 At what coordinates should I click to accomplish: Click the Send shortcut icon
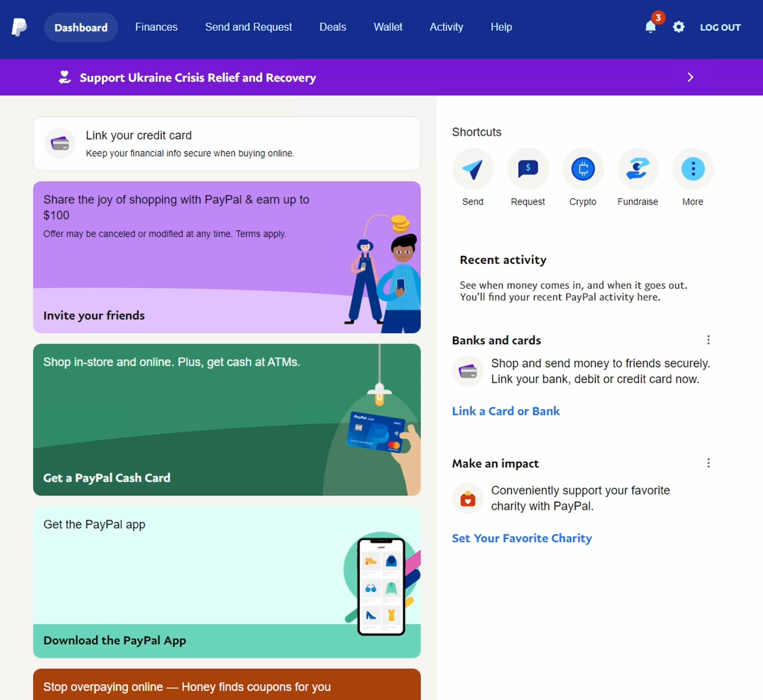pyautogui.click(x=472, y=169)
